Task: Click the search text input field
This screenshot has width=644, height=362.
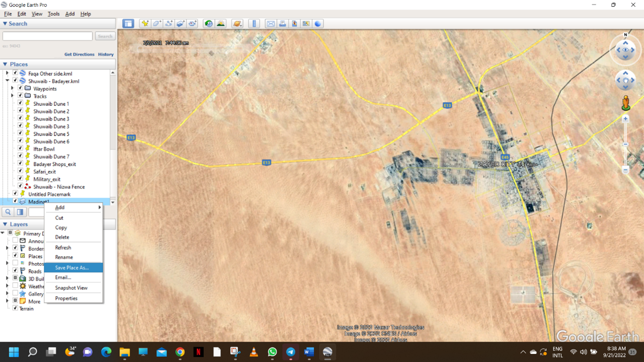Action: pos(48,36)
